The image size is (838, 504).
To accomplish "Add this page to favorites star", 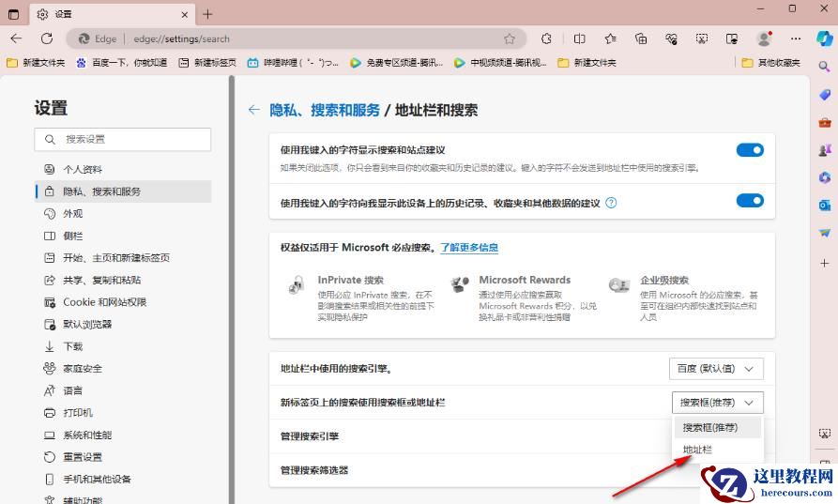I will coord(510,38).
